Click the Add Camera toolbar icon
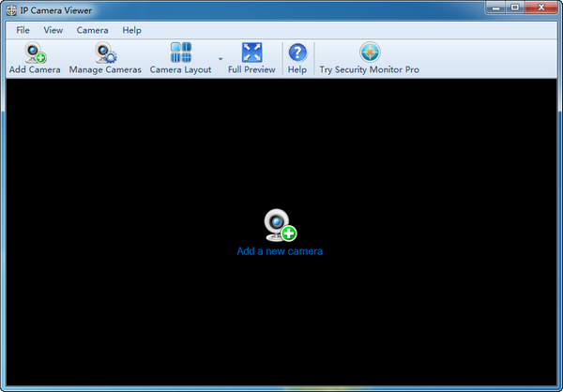 (36, 53)
